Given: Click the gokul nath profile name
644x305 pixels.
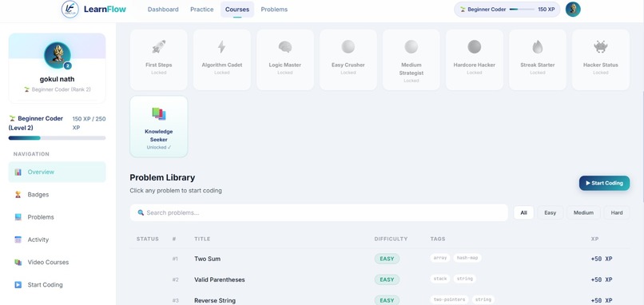Looking at the screenshot, I should pyautogui.click(x=57, y=79).
